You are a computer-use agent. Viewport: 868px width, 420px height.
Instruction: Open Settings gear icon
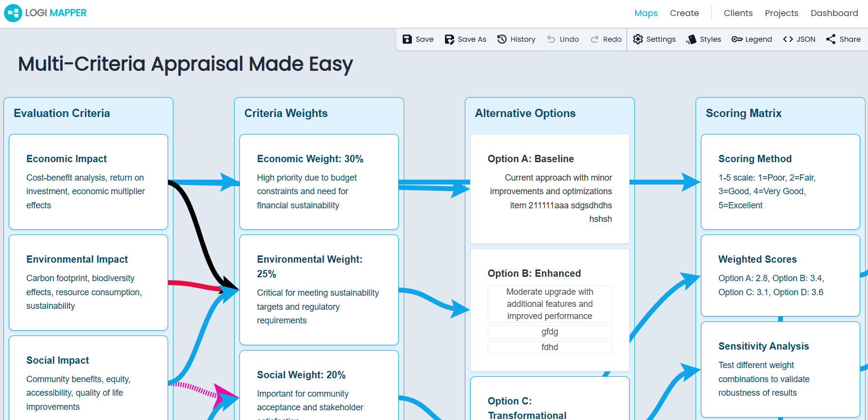coord(638,39)
